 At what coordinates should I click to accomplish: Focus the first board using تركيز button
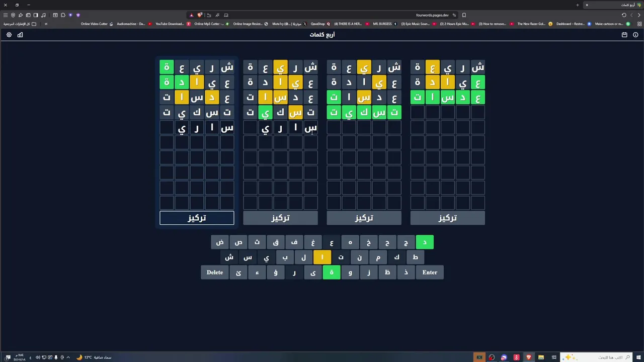(197, 218)
